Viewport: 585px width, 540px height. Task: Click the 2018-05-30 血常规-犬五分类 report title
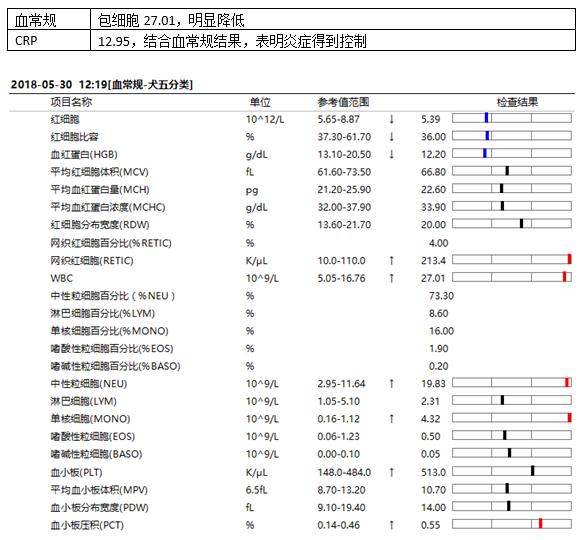click(x=102, y=85)
